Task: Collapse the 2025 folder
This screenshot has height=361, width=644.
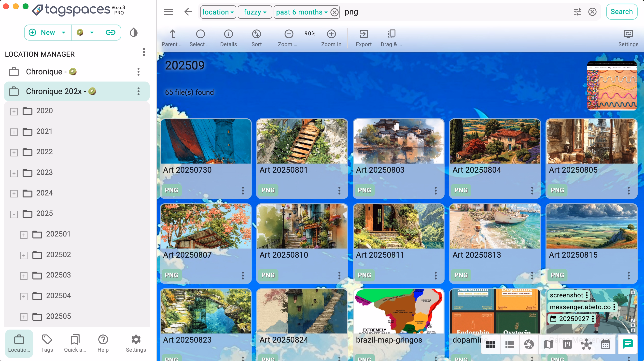Action: tap(14, 214)
